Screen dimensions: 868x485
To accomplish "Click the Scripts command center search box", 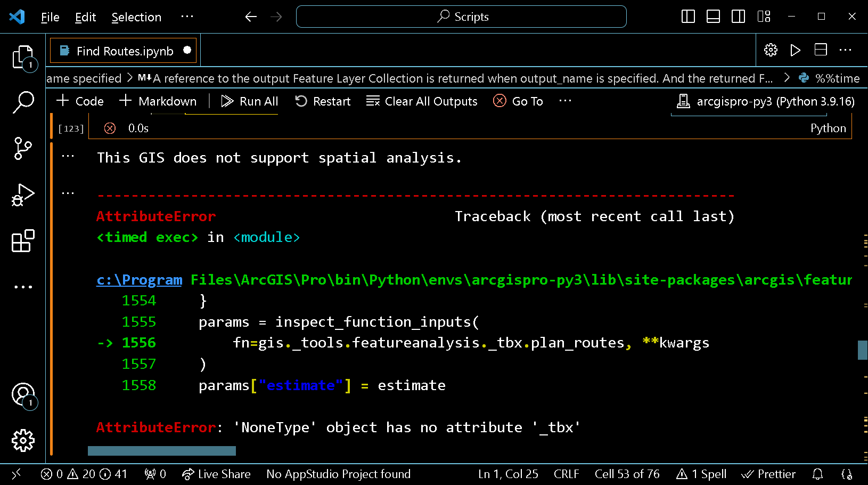I will [x=461, y=17].
